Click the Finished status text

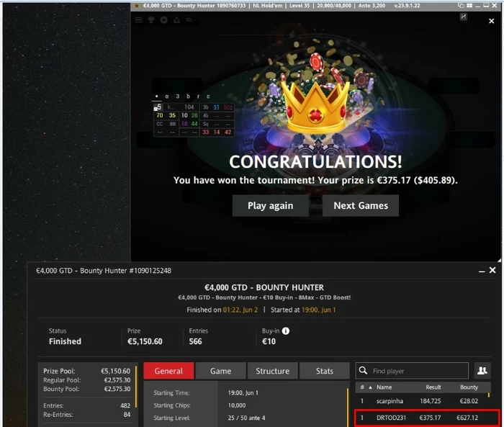tap(65, 341)
